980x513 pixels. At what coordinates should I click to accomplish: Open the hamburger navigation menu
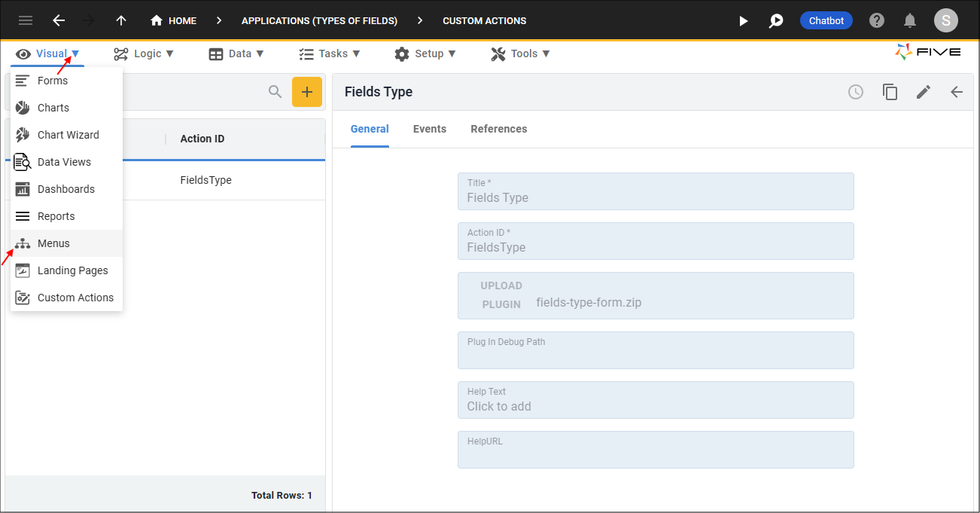26,20
